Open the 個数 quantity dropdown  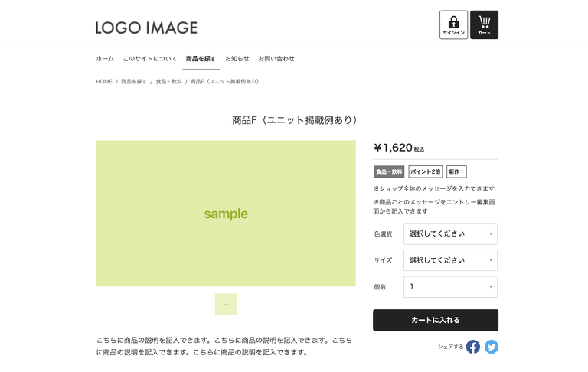pos(450,287)
